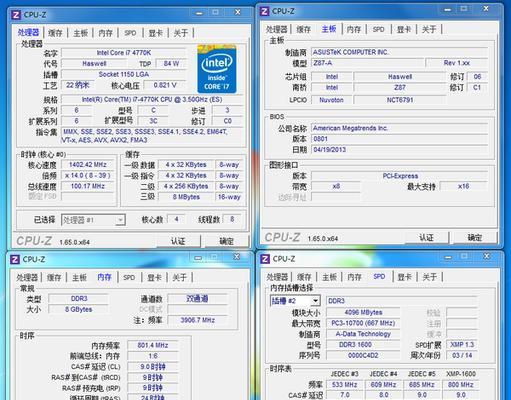
Task: Click XMP-1600 frequency '800 MHz'
Action: pos(461,384)
